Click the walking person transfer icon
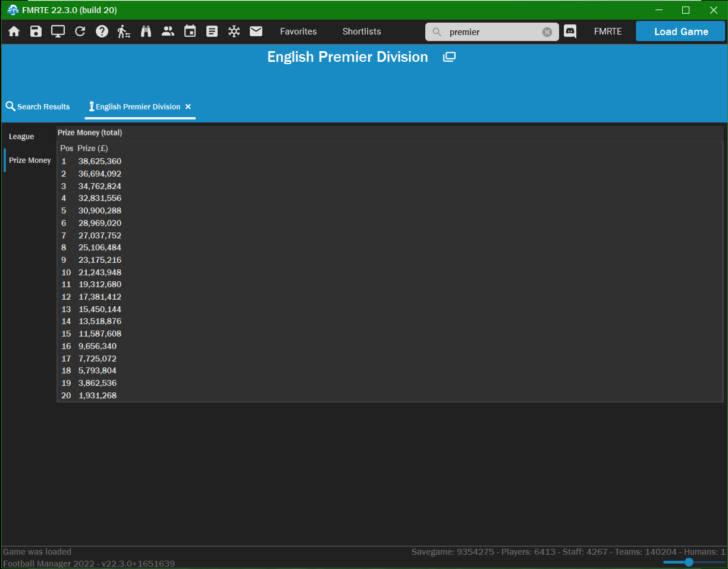This screenshot has width=728, height=569. coord(124,32)
